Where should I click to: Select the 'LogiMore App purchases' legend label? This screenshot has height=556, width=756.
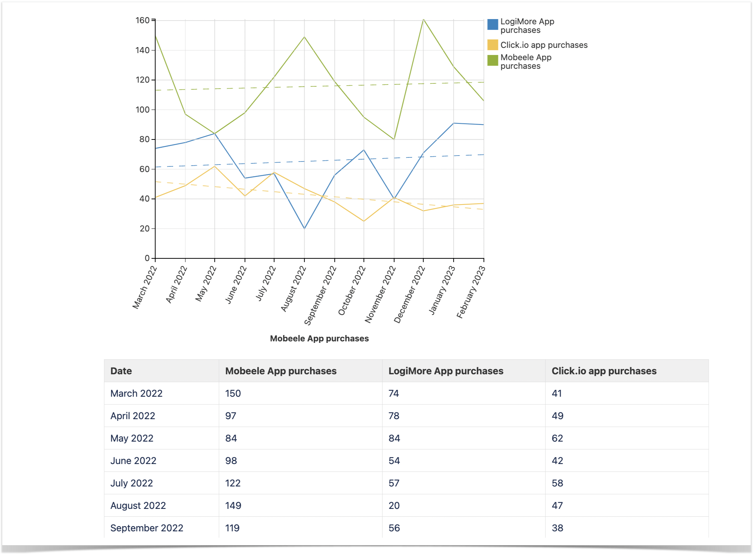(527, 26)
